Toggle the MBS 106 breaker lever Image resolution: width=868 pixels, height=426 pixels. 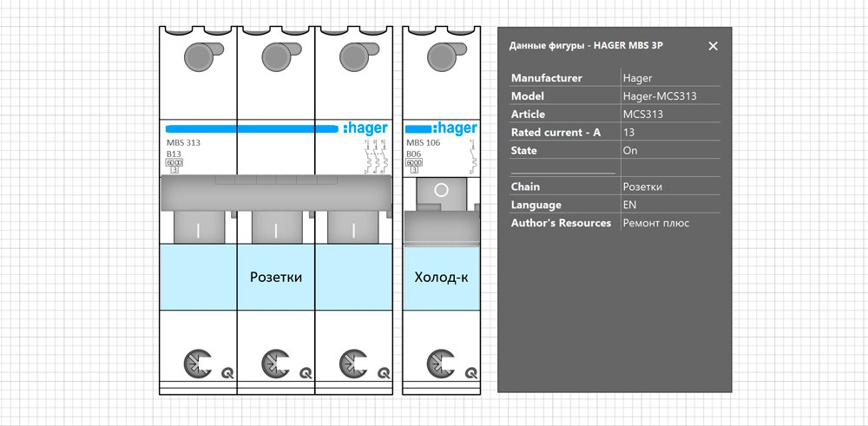441,230
